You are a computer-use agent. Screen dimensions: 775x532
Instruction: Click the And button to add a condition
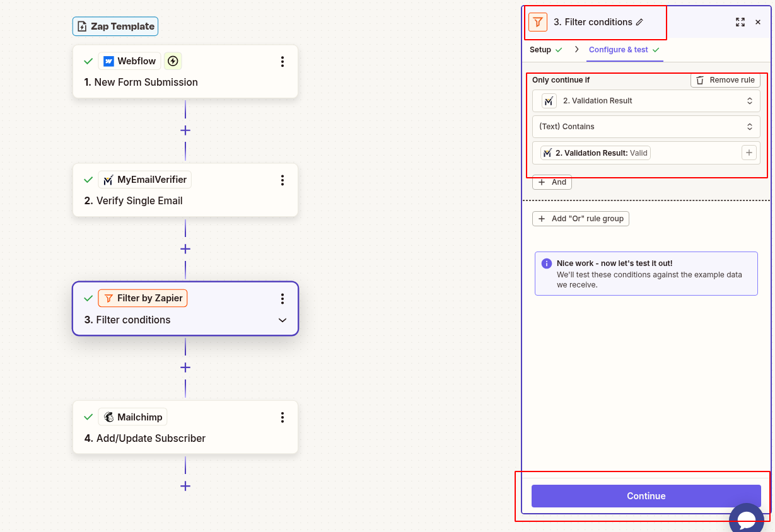click(552, 182)
